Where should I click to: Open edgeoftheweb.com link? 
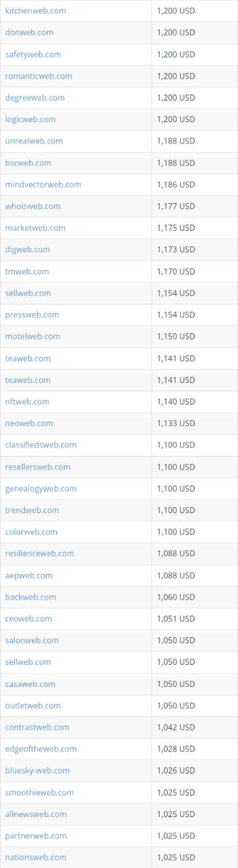point(41,749)
